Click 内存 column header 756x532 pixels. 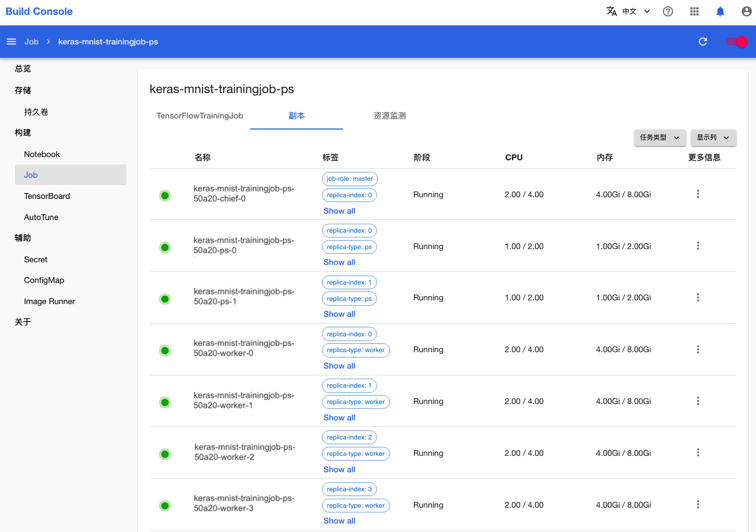[x=605, y=158]
